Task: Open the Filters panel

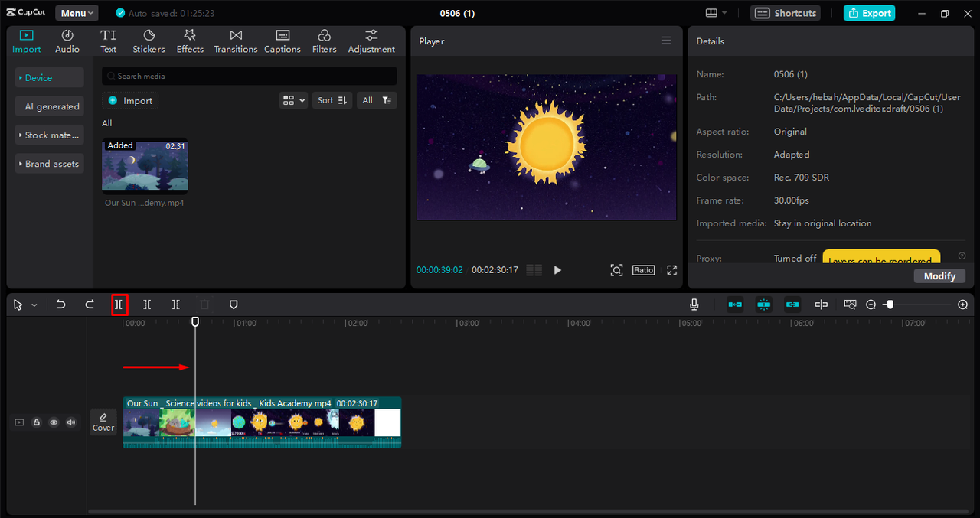Action: 324,41
